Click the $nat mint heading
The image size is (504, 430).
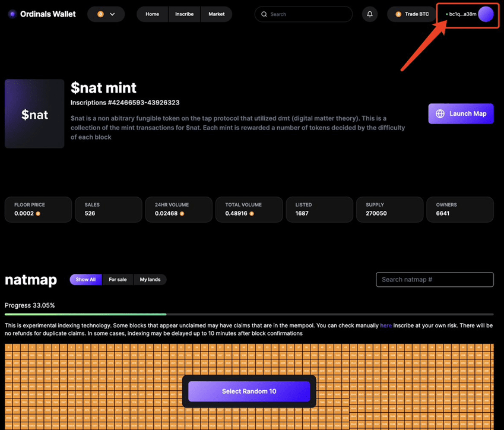[103, 88]
